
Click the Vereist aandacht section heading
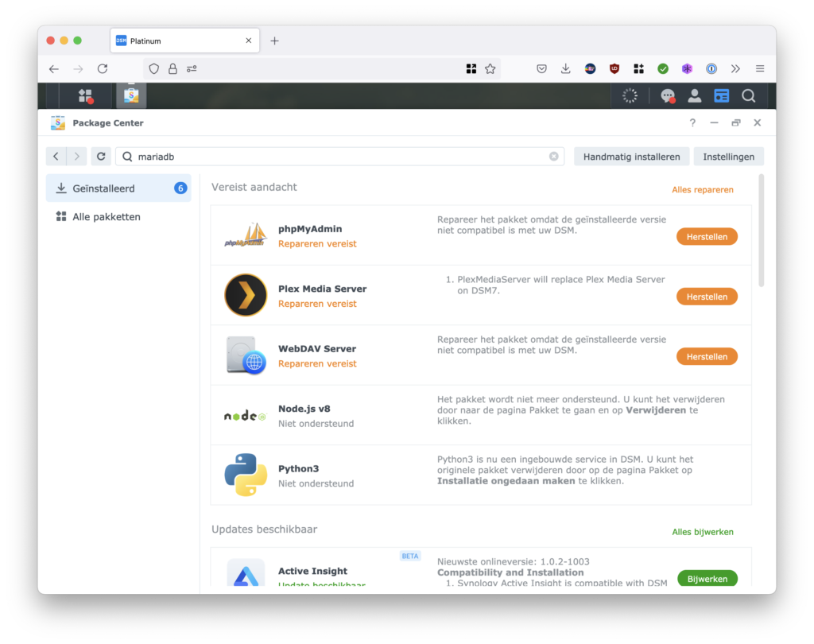coord(254,187)
